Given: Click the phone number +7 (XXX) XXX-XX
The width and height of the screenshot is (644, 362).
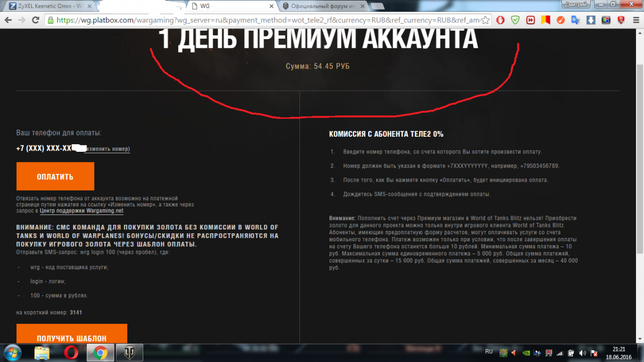Looking at the screenshot, I should point(44,149).
